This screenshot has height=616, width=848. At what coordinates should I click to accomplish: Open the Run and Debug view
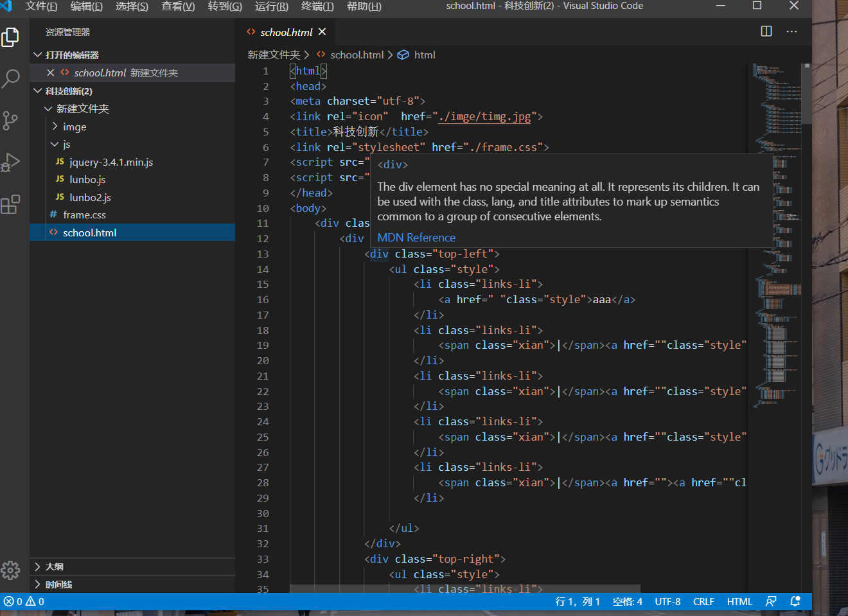coord(10,163)
